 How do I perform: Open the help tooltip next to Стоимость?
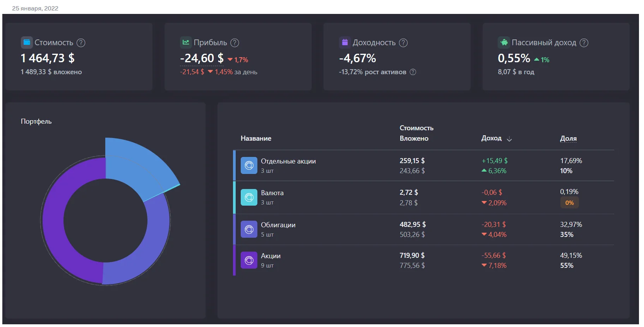click(x=81, y=43)
